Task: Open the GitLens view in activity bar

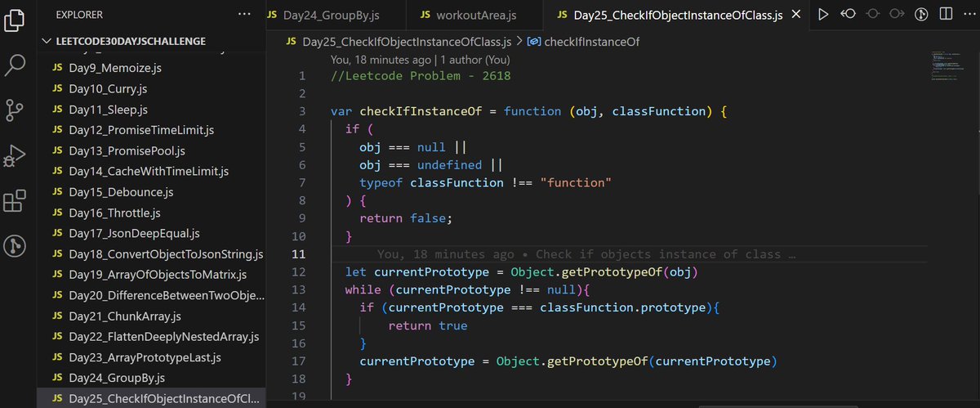Action: 16,245
